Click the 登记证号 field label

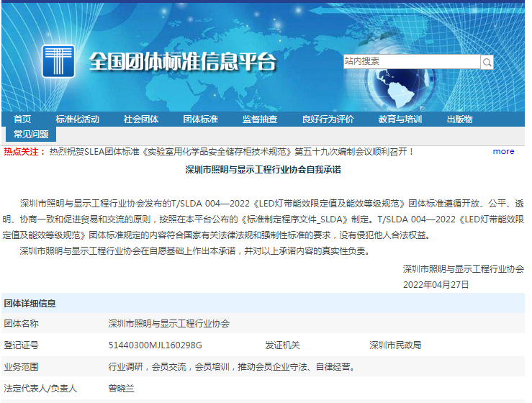click(21, 345)
